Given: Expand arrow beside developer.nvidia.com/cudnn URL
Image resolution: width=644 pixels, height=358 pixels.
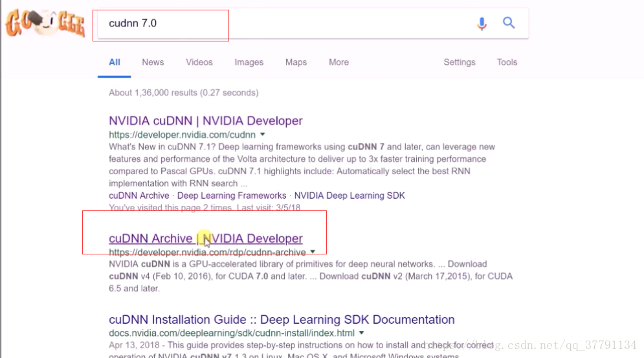Looking at the screenshot, I should [x=262, y=135].
